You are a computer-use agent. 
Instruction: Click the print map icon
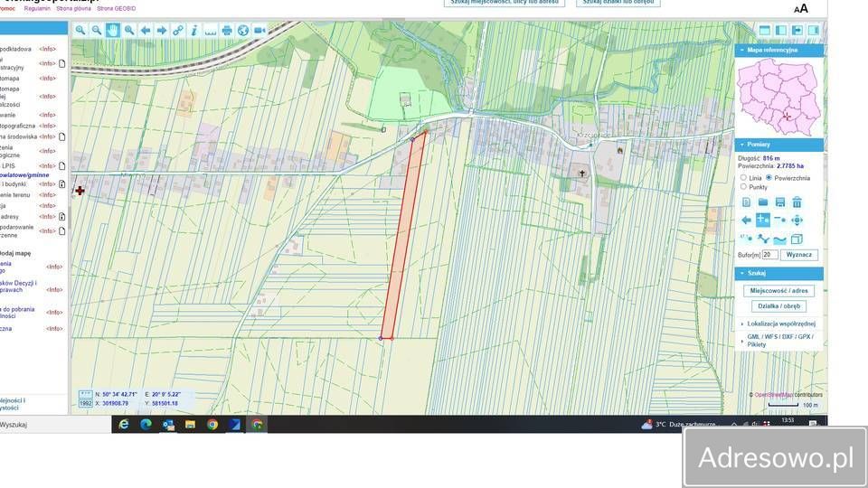227,31
